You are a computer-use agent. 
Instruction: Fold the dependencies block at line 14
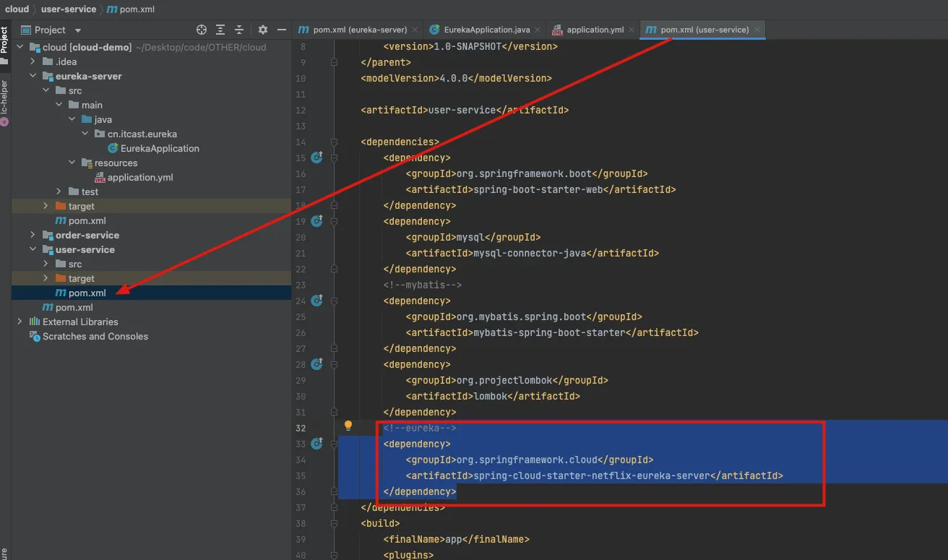tap(334, 142)
